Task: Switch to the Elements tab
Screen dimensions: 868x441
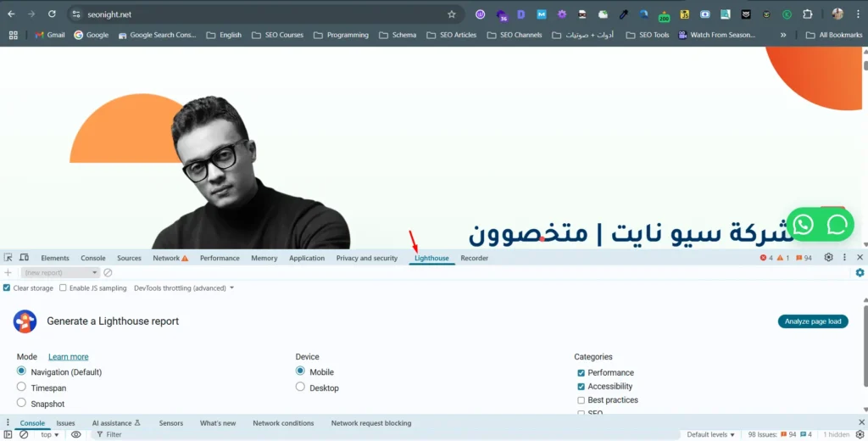Action: pos(55,258)
